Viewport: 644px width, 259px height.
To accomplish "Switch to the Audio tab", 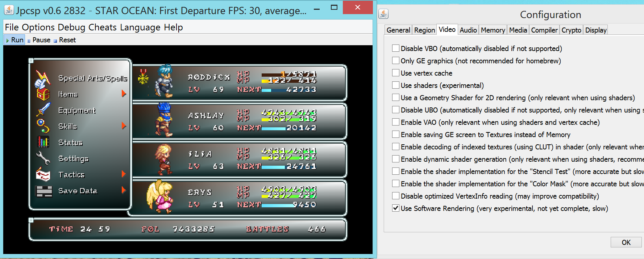I will point(468,30).
